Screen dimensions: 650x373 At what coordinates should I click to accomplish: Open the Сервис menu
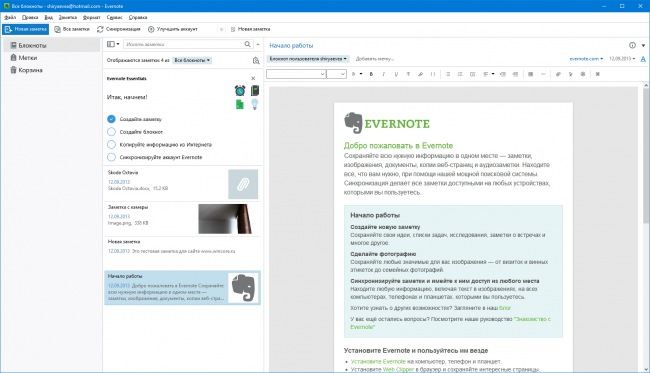click(114, 17)
